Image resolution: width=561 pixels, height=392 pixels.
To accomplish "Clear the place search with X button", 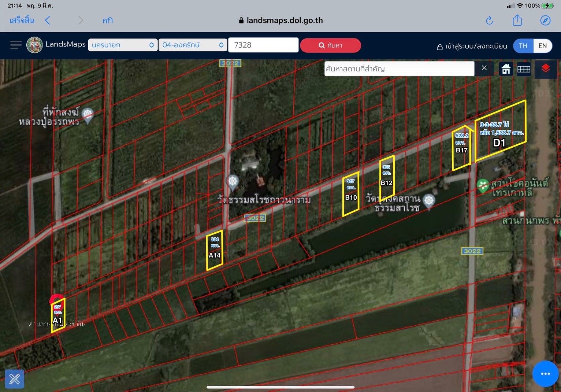I will (x=484, y=68).
